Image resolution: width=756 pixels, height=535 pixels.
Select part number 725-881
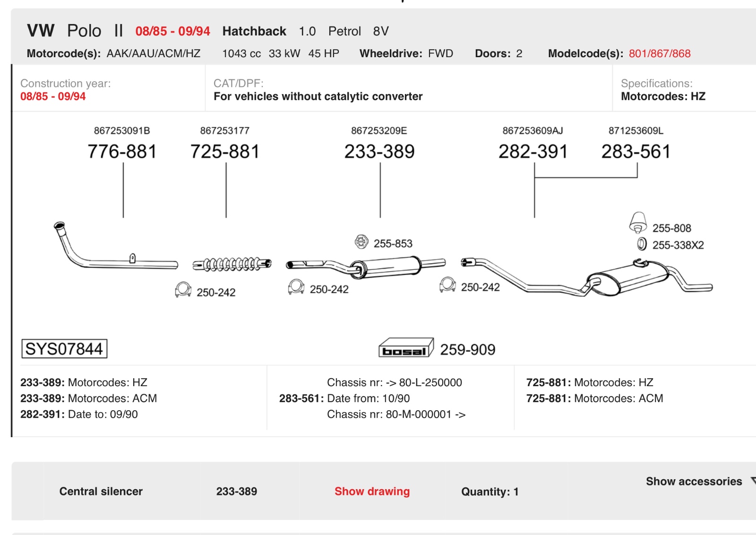pos(225,152)
